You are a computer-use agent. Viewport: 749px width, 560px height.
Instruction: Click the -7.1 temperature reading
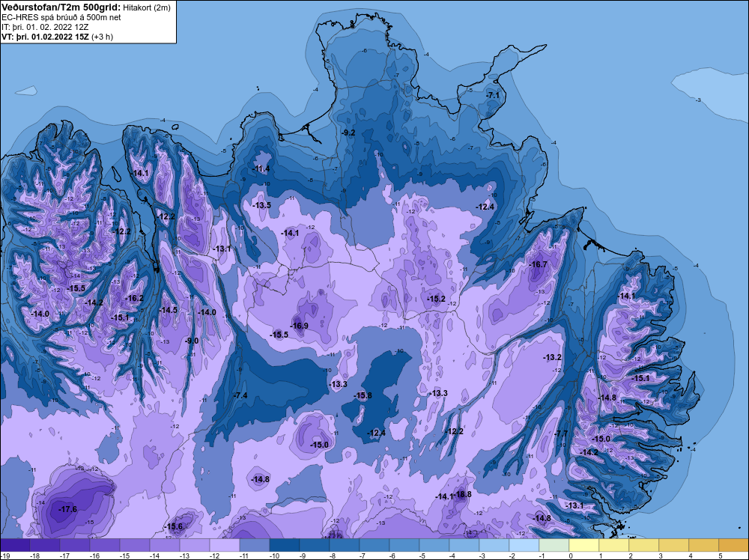coord(493,96)
